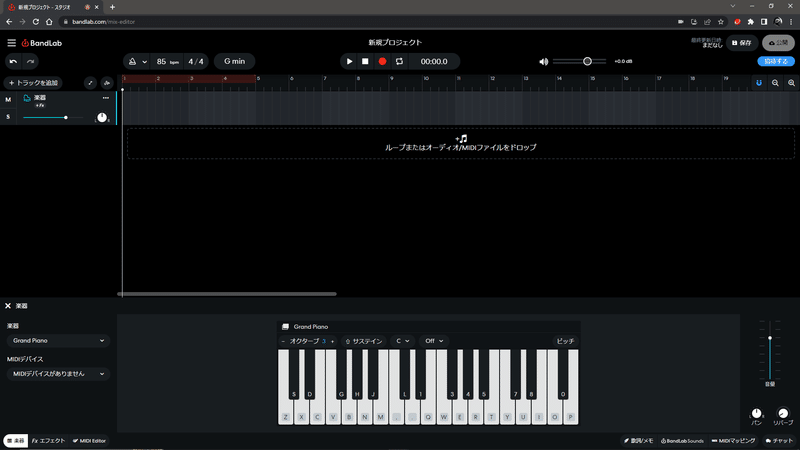Open the BandLab Sounds tab
Viewport: 800px width, 450px height.
point(682,441)
